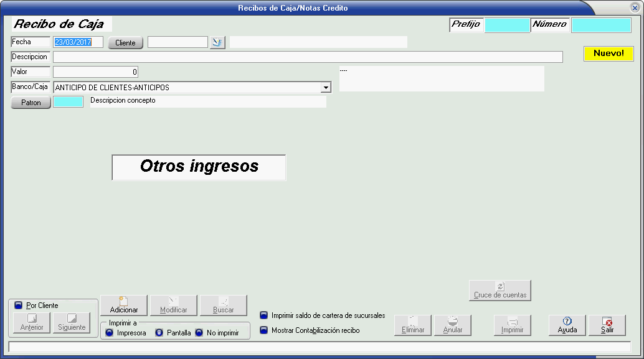Viewport: 644px width, 359px height.
Task: Choose the No imprimir radio option
Action: [199, 333]
